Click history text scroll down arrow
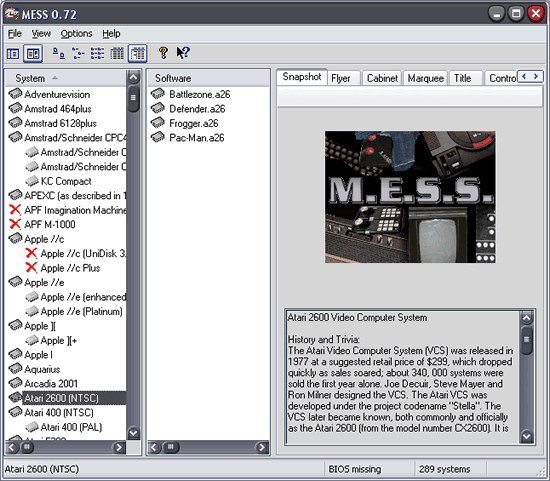Image resolution: width=550 pixels, height=481 pixels. [527, 436]
